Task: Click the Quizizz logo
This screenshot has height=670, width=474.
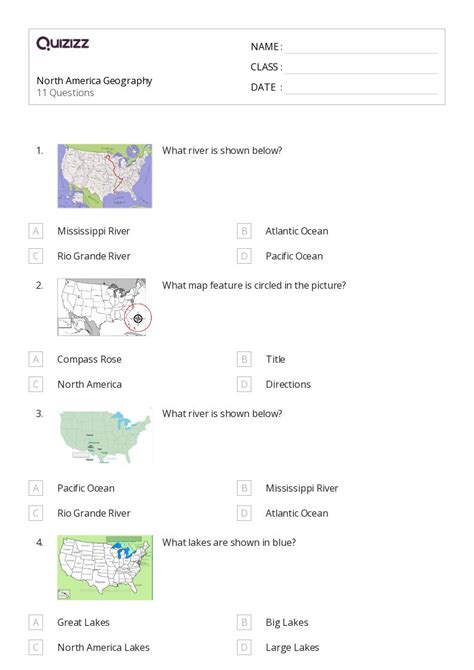Action: (62, 43)
